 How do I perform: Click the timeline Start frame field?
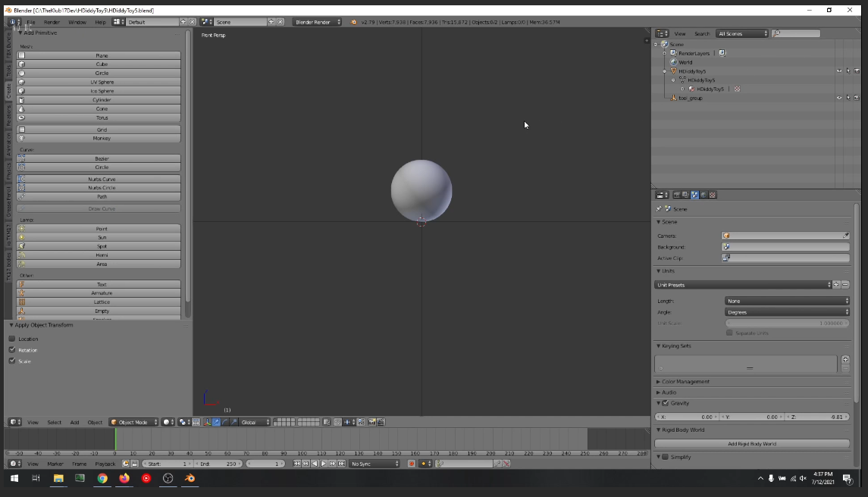point(167,464)
